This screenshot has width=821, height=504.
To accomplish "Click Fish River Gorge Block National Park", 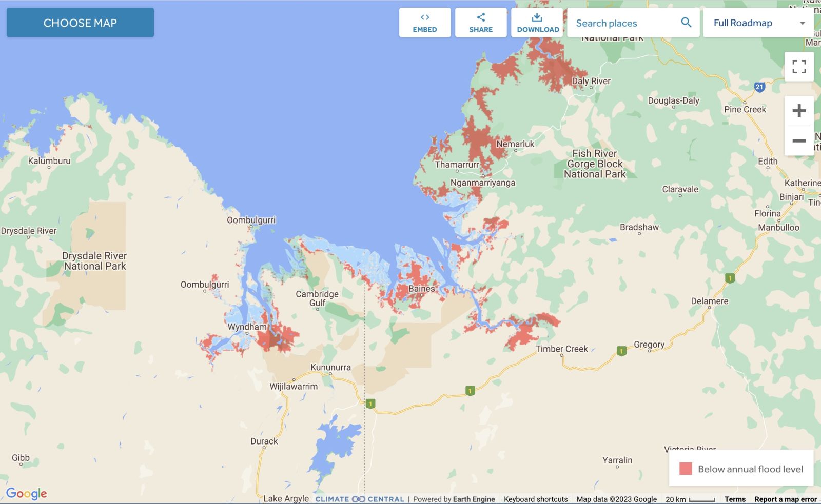I will click(595, 164).
